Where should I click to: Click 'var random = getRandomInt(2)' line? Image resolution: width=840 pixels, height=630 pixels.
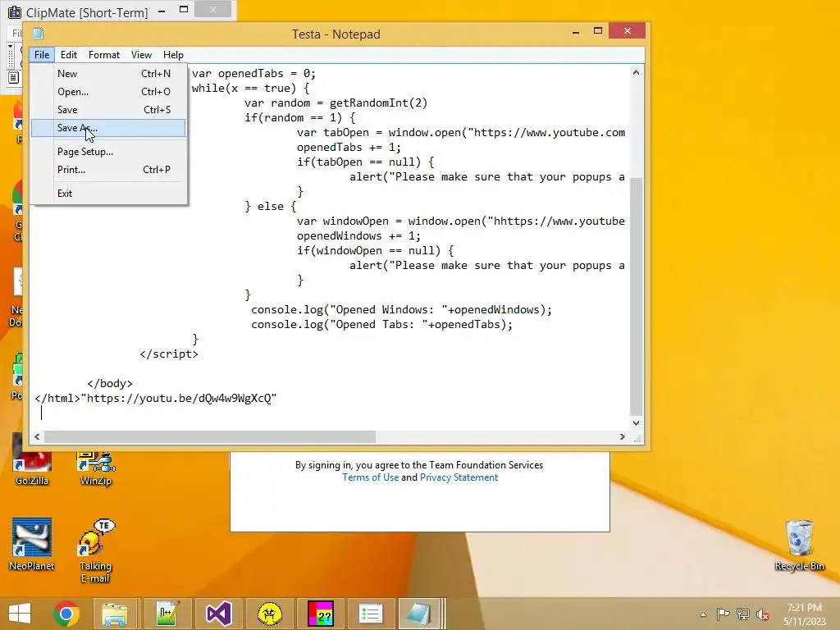(336, 103)
